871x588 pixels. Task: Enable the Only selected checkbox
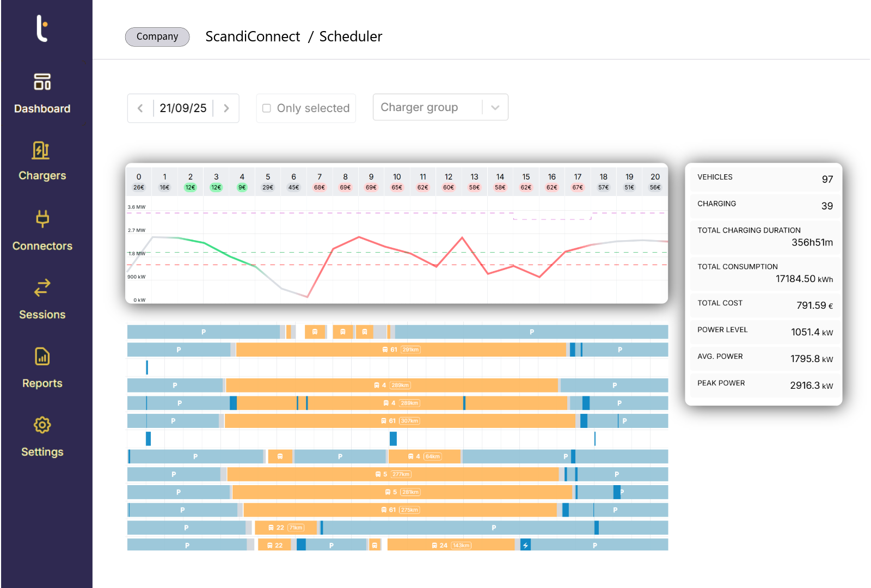coord(267,108)
